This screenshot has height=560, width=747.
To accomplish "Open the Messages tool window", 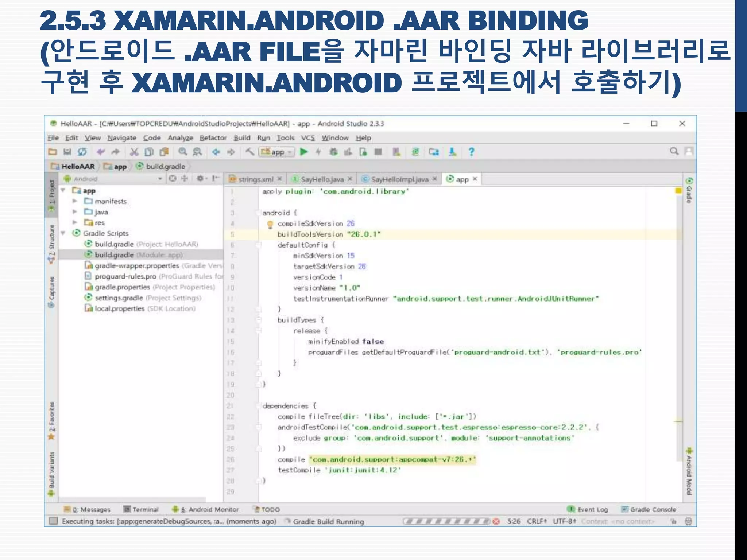I will pos(87,509).
